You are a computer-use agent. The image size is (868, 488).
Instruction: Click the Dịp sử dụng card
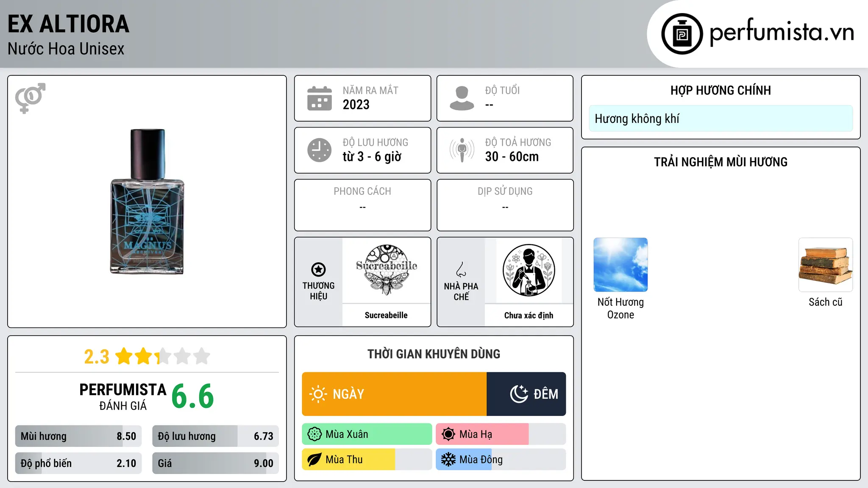pyautogui.click(x=505, y=205)
